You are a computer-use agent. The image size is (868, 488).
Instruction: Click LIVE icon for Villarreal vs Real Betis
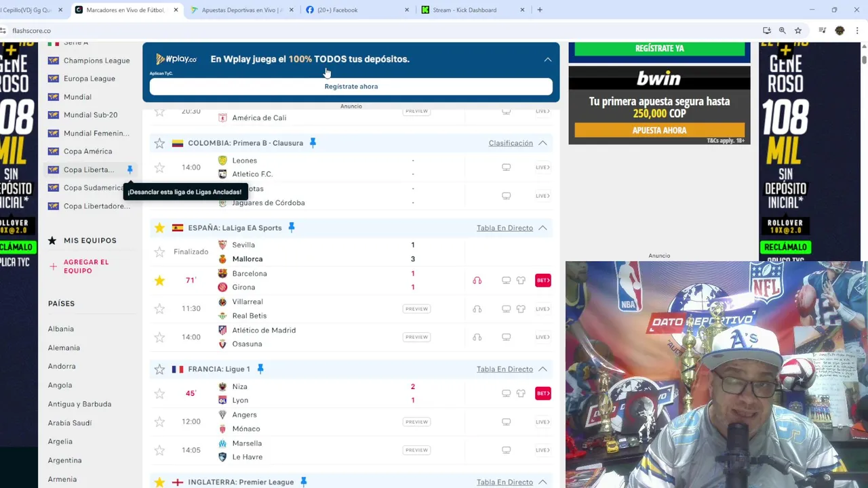[x=543, y=309]
